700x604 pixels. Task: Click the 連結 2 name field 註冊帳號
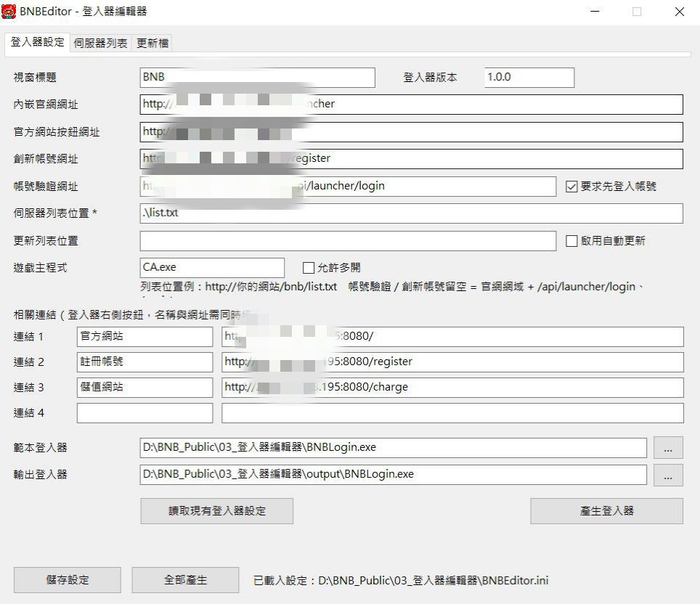(x=145, y=362)
